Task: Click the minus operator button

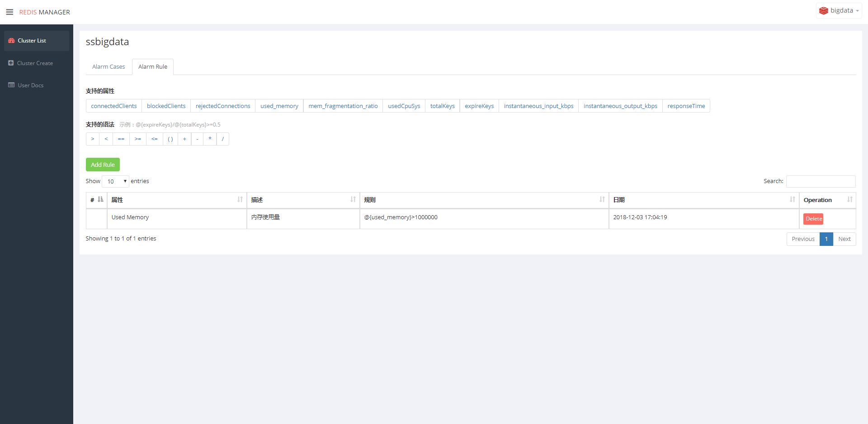Action: click(x=197, y=139)
